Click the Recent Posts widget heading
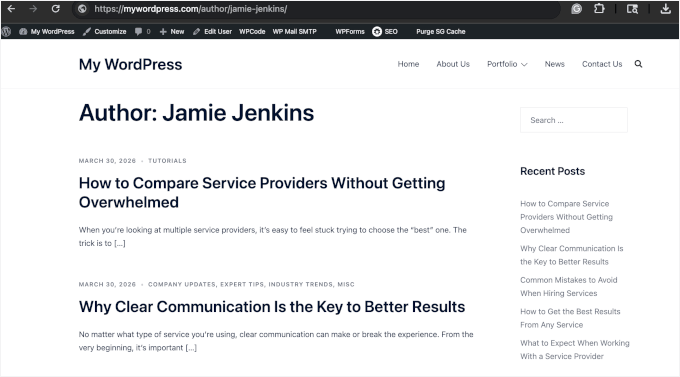Screen dimensions: 680x377 click(x=552, y=171)
